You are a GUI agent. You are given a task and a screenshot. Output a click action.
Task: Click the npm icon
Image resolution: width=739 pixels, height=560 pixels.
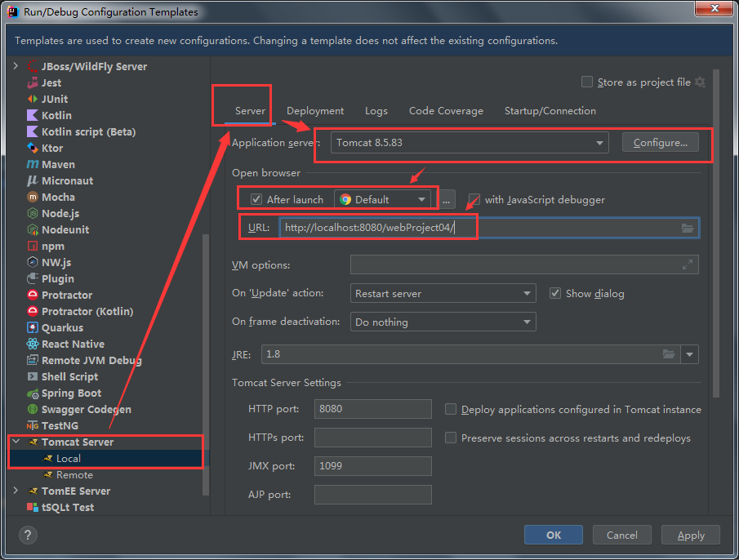coord(33,246)
